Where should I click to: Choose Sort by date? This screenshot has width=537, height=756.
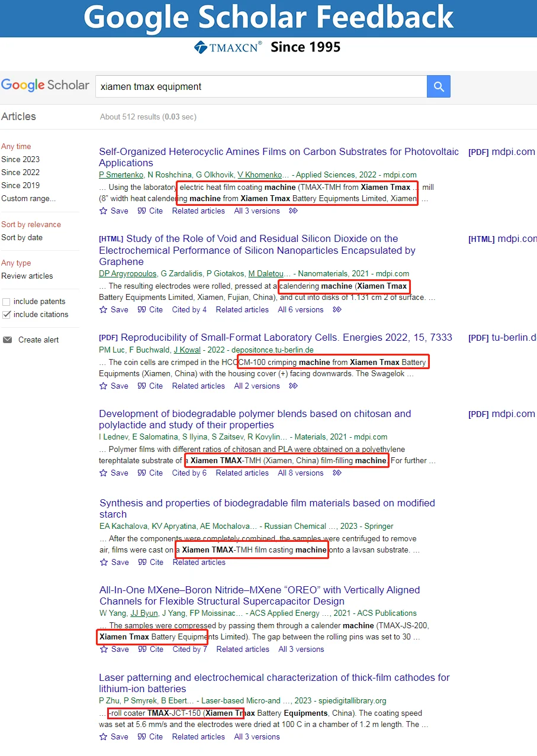click(22, 237)
